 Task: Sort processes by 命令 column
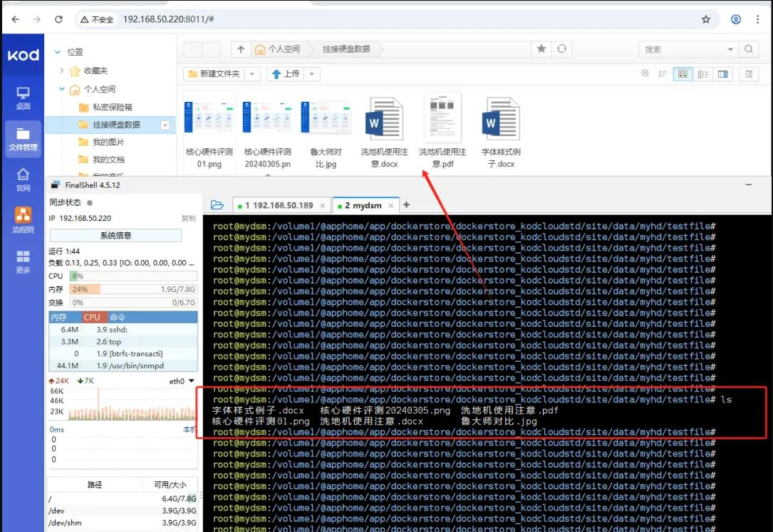point(152,317)
